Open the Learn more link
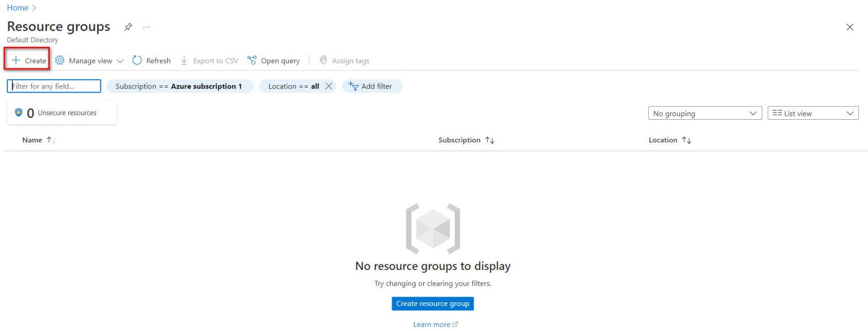The image size is (868, 331). (432, 324)
